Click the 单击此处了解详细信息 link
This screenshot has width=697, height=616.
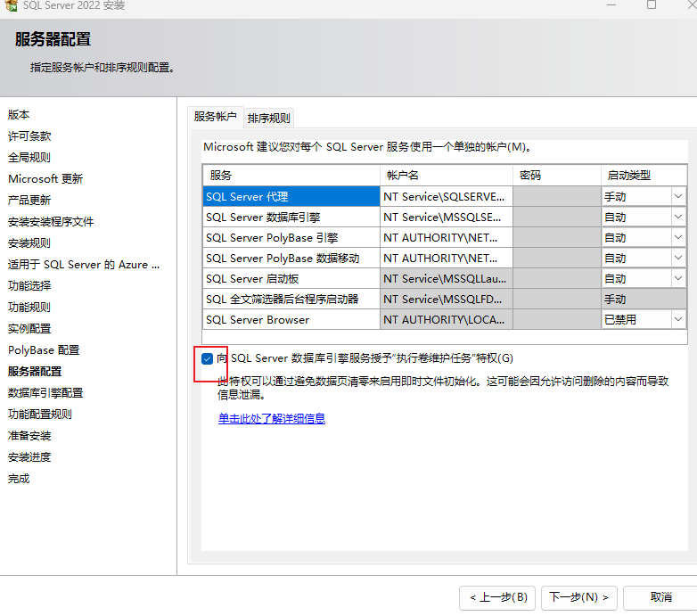click(x=272, y=419)
